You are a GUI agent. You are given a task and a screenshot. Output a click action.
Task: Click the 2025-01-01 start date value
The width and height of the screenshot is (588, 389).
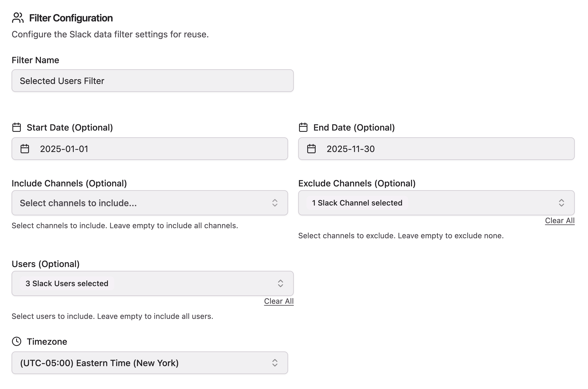64,149
